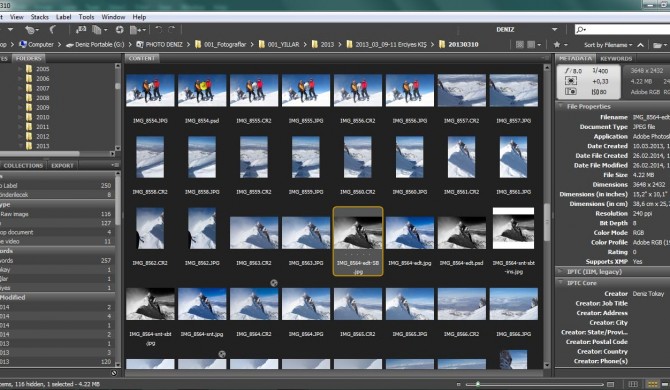Click the rotate counterclockwise icon
This screenshot has width=670, height=390.
pos(159,29)
